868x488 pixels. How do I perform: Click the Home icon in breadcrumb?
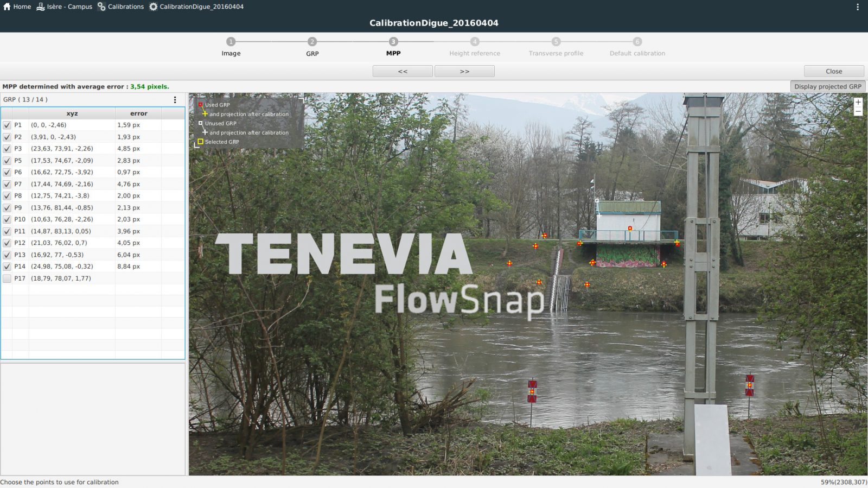coord(7,7)
